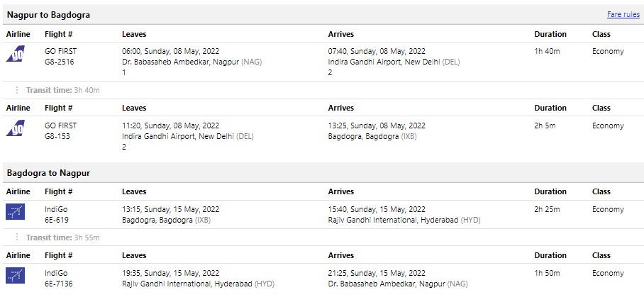Image resolution: width=644 pixels, height=307 pixels.
Task: Select the 2h 25m flight duration
Action: pos(547,209)
